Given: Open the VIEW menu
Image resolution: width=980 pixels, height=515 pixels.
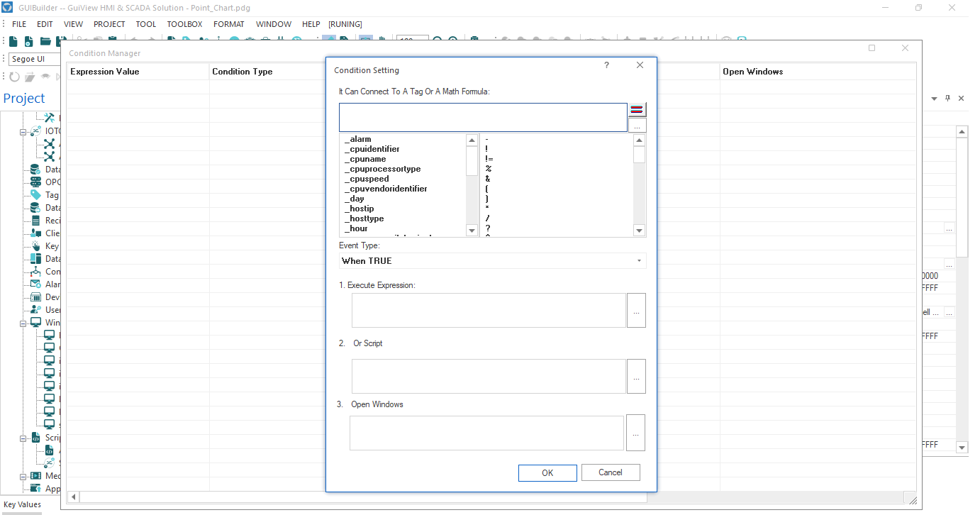Looking at the screenshot, I should (73, 24).
